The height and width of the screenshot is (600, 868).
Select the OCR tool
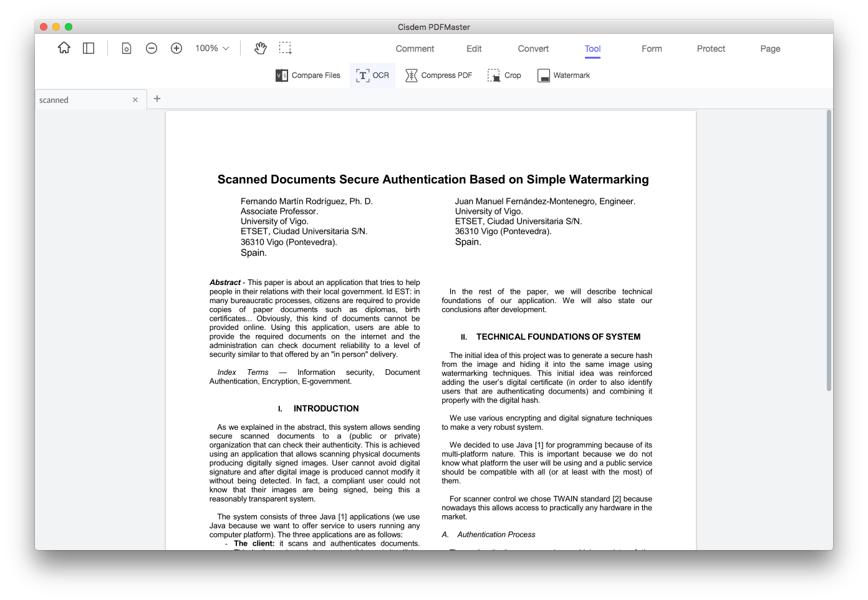[x=372, y=75]
